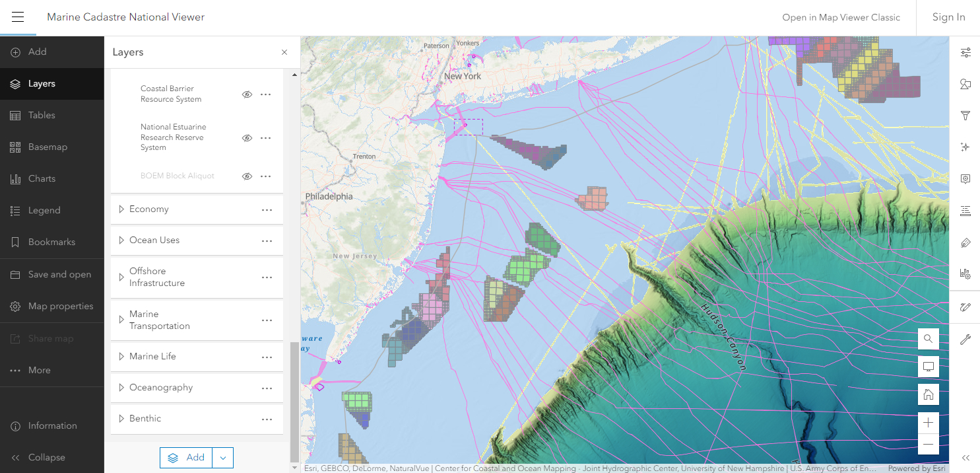980x473 pixels.
Task: Open options for Coastal Barrier Resource System
Action: coord(266,94)
